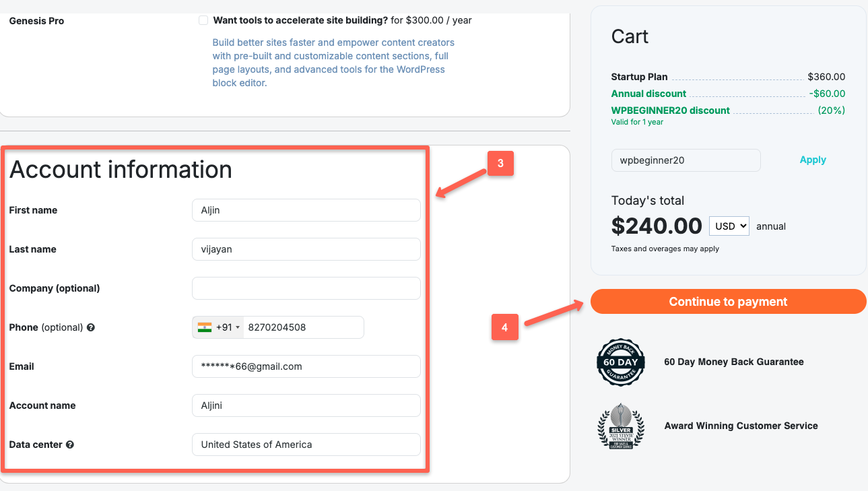
Task: Click the WPBEGINNER20 discount line
Action: [x=670, y=110]
